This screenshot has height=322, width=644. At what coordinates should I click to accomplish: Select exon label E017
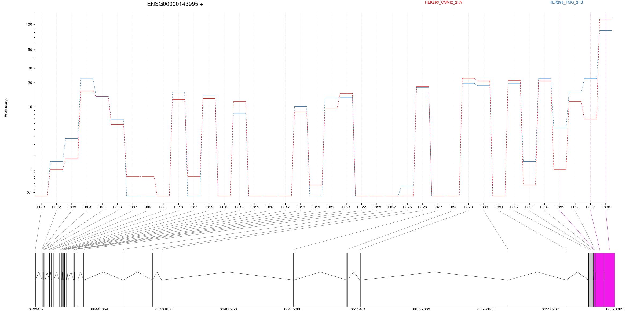(x=285, y=207)
